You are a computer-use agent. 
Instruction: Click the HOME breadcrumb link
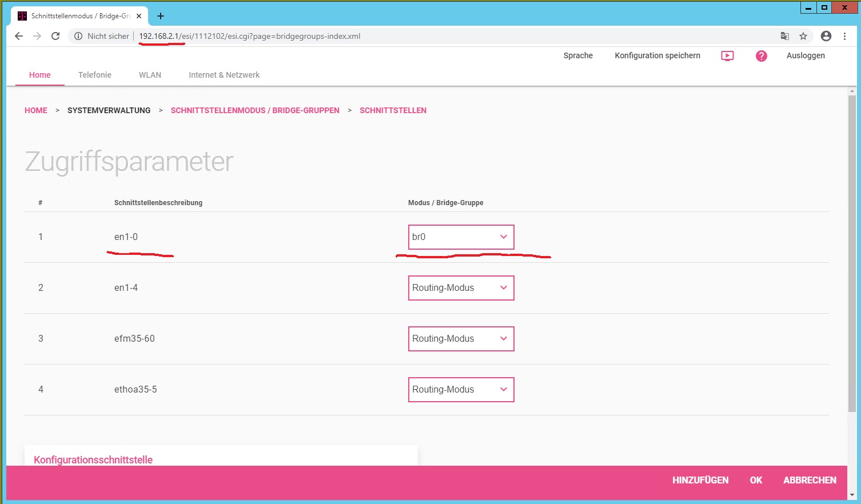(36, 110)
